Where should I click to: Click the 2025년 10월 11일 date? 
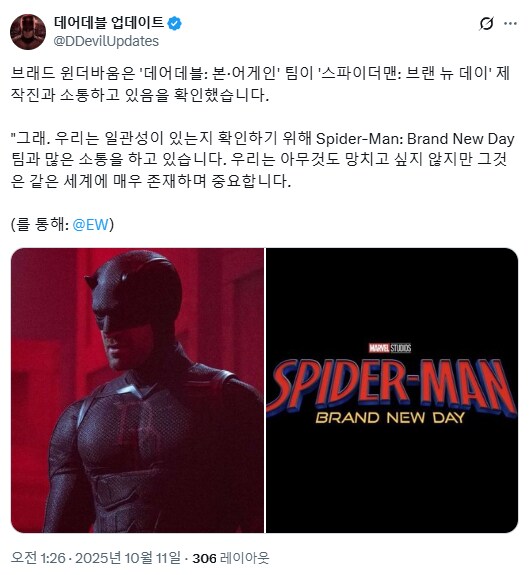click(128, 558)
